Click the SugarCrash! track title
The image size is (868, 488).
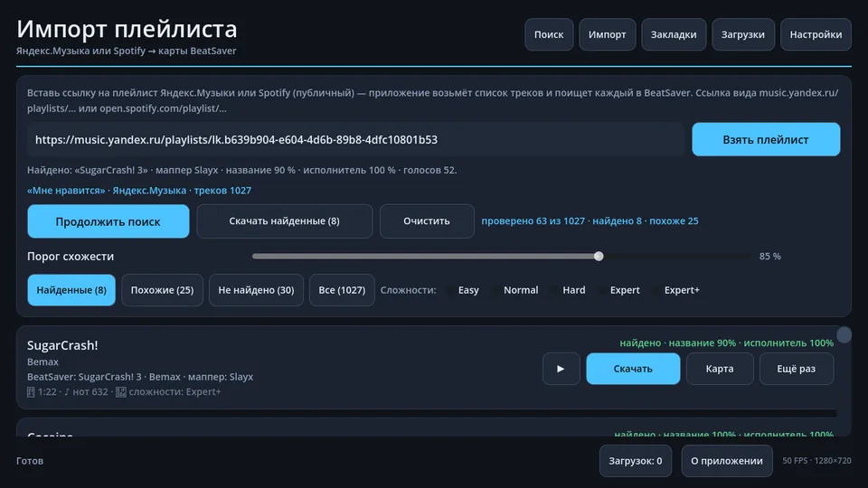pos(62,345)
